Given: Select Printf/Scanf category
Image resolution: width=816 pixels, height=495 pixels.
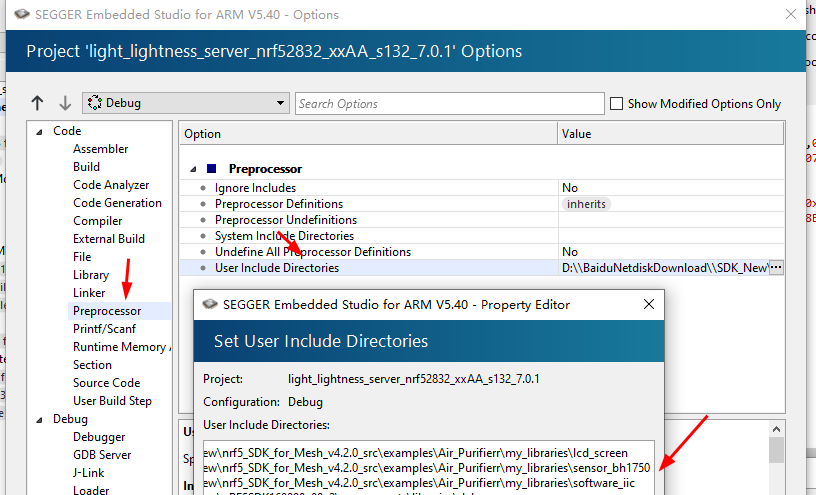Looking at the screenshot, I should click(104, 328).
